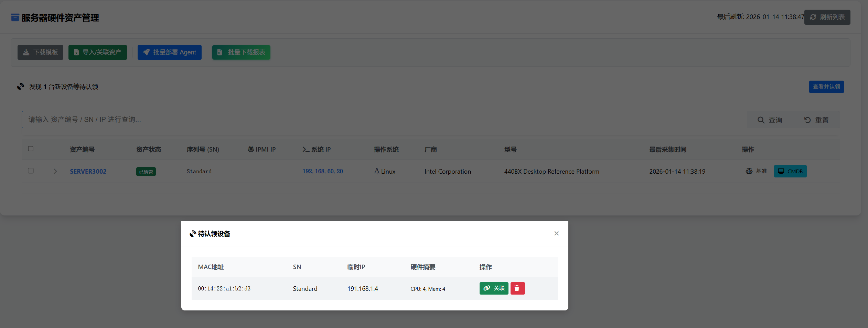Click the asset search input field
868x328 pixels.
344,120
